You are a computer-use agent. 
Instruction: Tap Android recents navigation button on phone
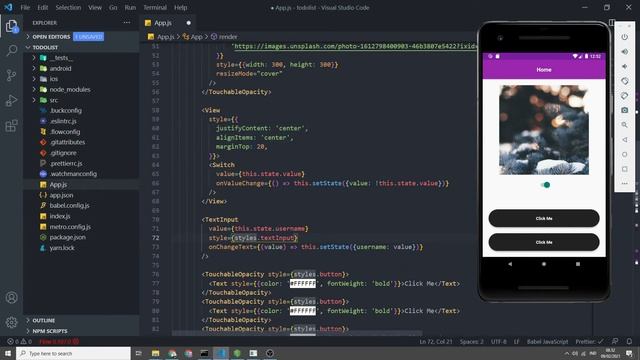tap(578, 264)
